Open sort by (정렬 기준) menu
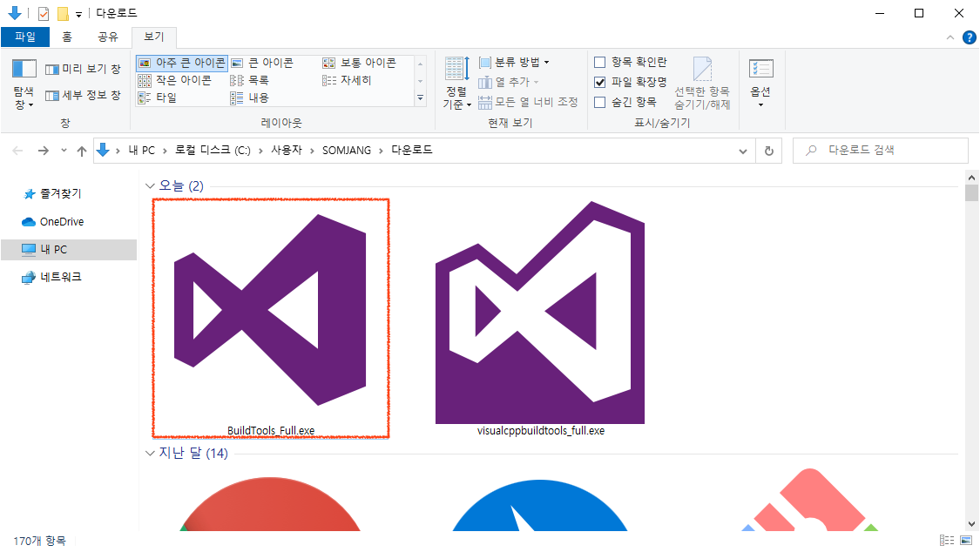 click(x=456, y=83)
